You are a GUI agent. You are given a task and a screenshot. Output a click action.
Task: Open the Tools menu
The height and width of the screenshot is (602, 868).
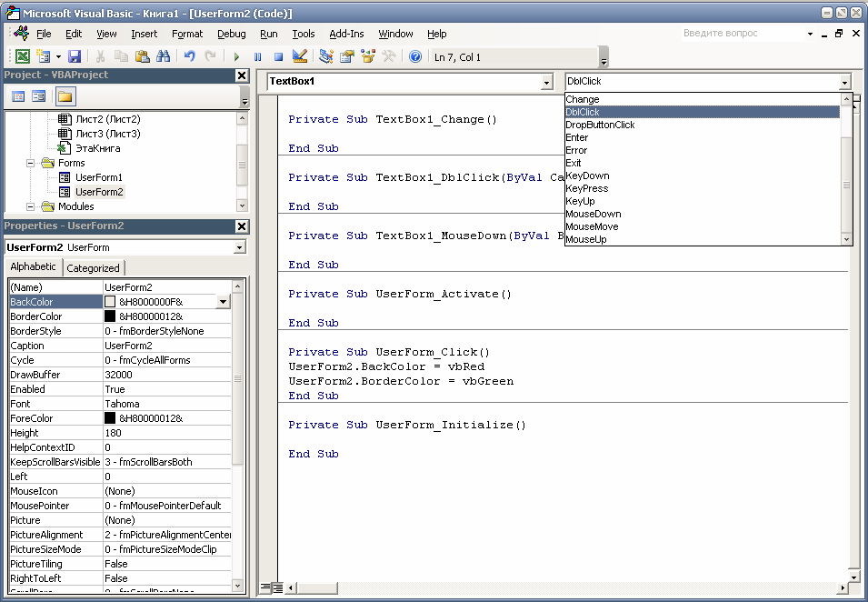304,34
